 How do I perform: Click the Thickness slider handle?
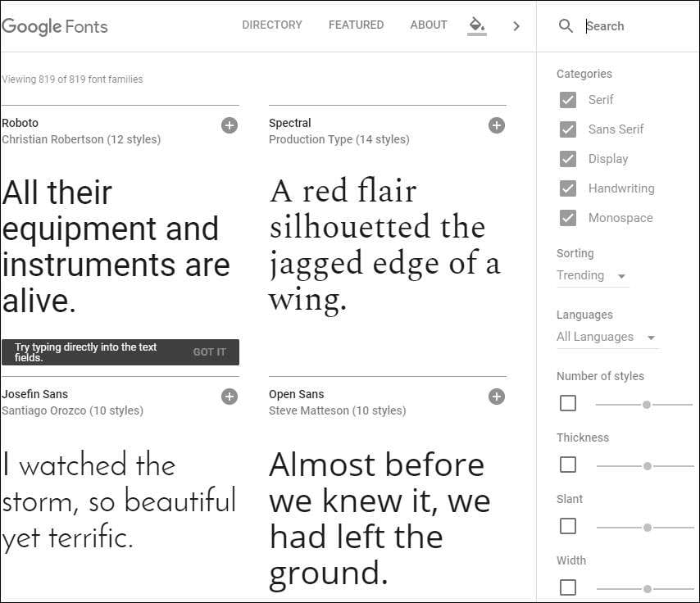pos(648,466)
